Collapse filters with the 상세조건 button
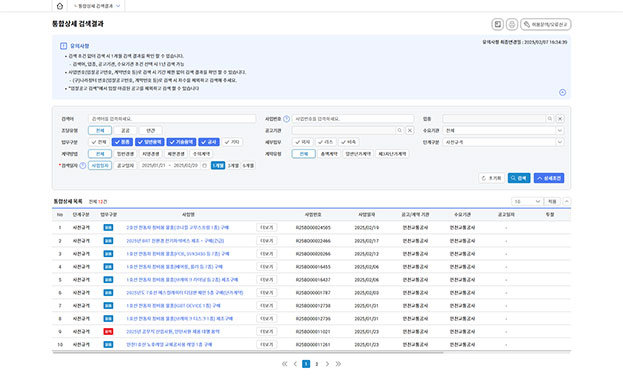Image resolution: width=623 pixels, height=379 pixels. tap(549, 178)
